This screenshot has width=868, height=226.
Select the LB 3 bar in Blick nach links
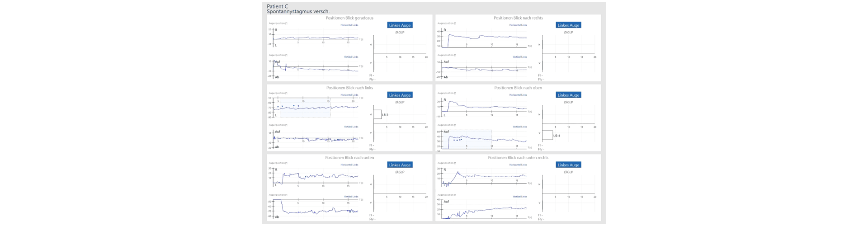coord(377,115)
